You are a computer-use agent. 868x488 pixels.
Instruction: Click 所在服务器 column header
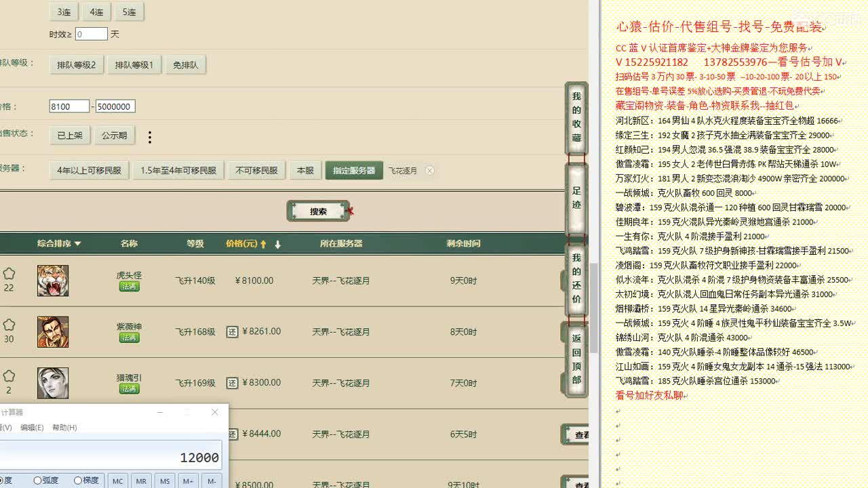[x=341, y=243]
